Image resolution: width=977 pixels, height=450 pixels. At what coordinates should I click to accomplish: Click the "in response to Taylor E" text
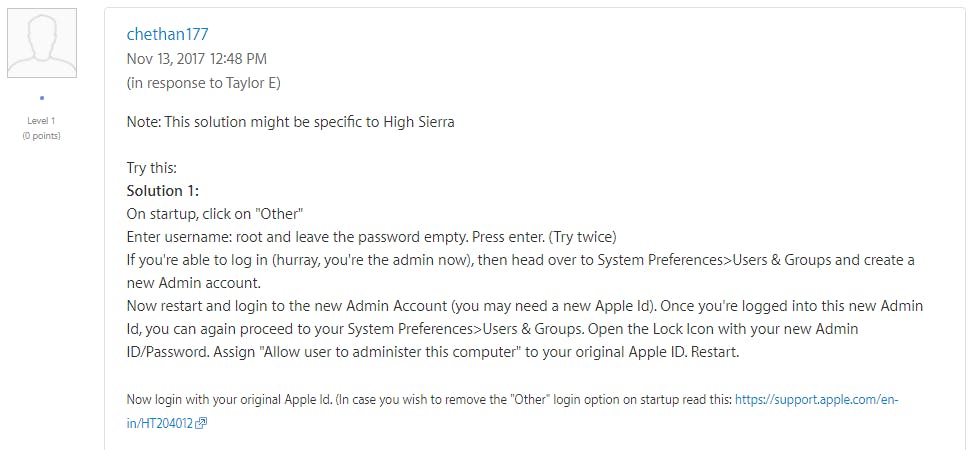point(203,83)
